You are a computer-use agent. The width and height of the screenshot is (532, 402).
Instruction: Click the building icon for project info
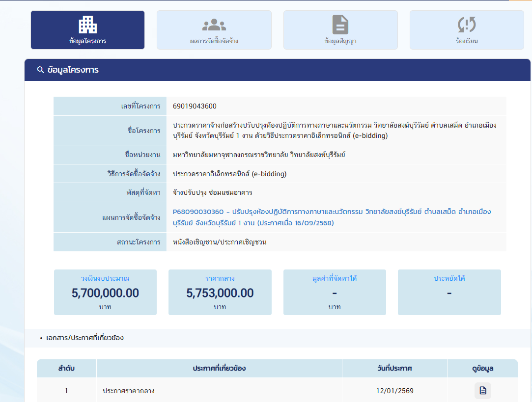click(87, 24)
